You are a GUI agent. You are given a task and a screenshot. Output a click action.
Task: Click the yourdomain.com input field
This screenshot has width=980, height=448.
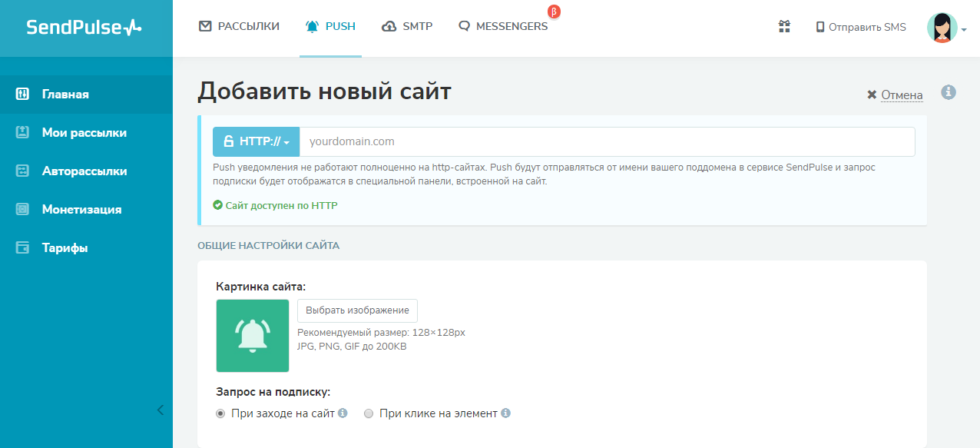[607, 141]
